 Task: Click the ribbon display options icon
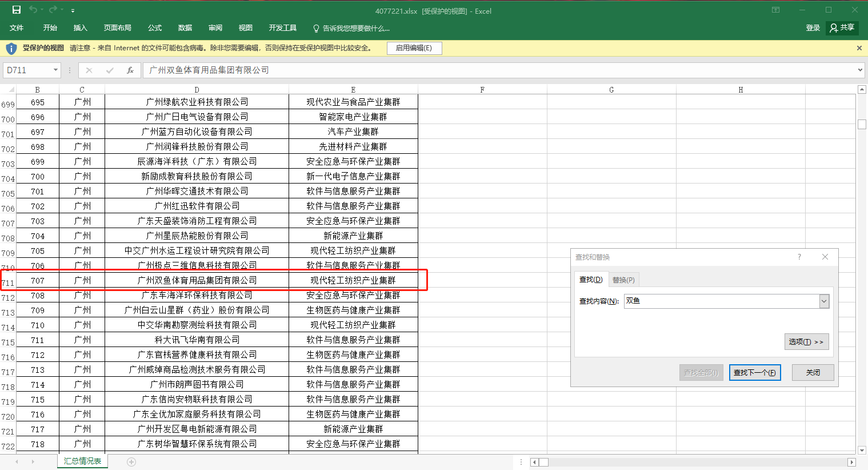[775, 10]
